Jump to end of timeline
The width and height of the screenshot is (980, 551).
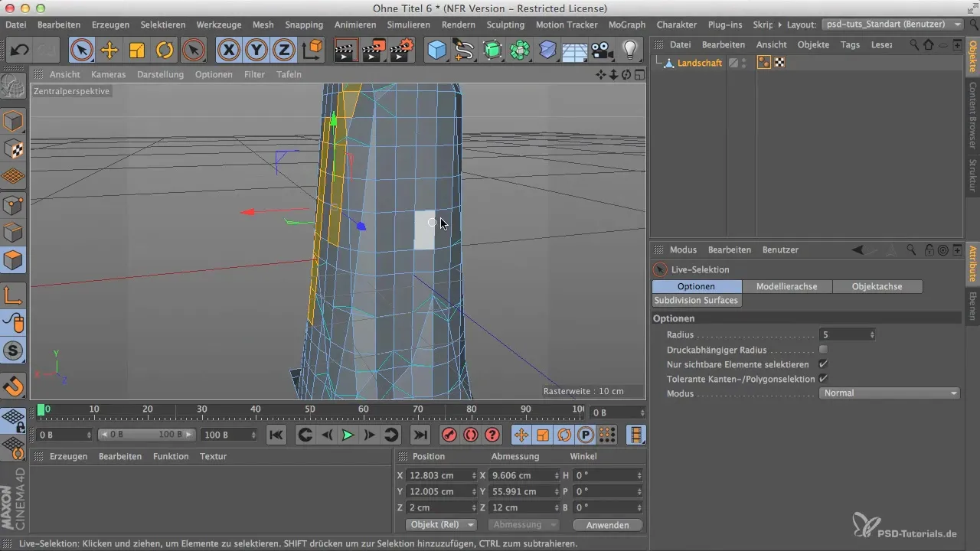coord(420,435)
